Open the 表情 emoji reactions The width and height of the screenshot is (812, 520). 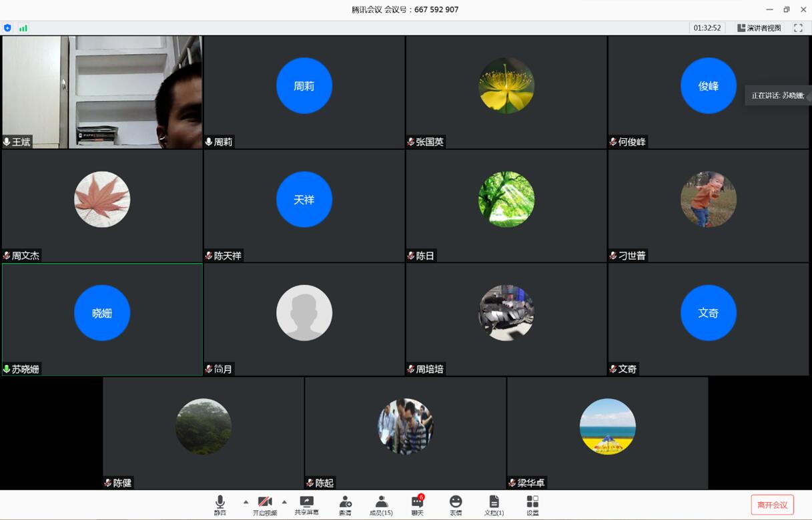[456, 505]
